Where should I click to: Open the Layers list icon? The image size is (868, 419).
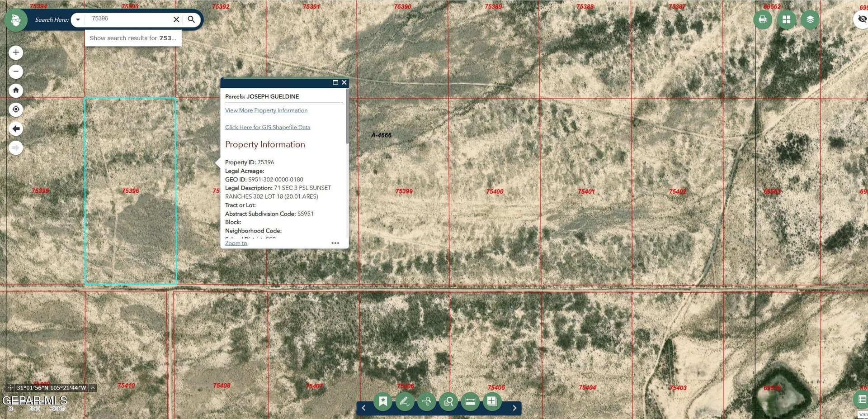[x=810, y=19]
